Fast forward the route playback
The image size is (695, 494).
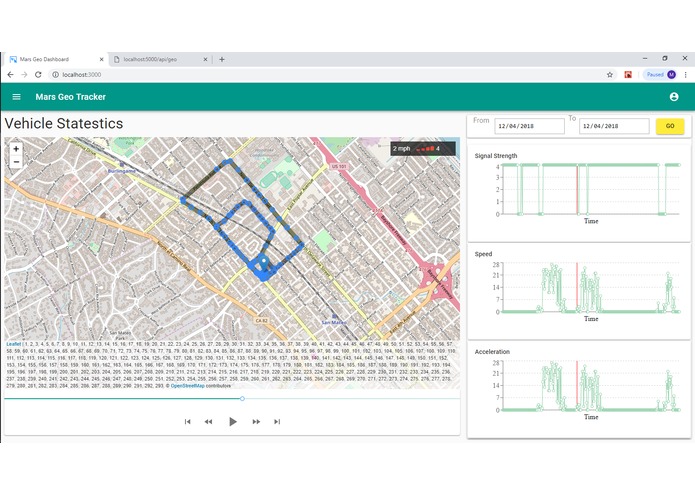tap(256, 421)
